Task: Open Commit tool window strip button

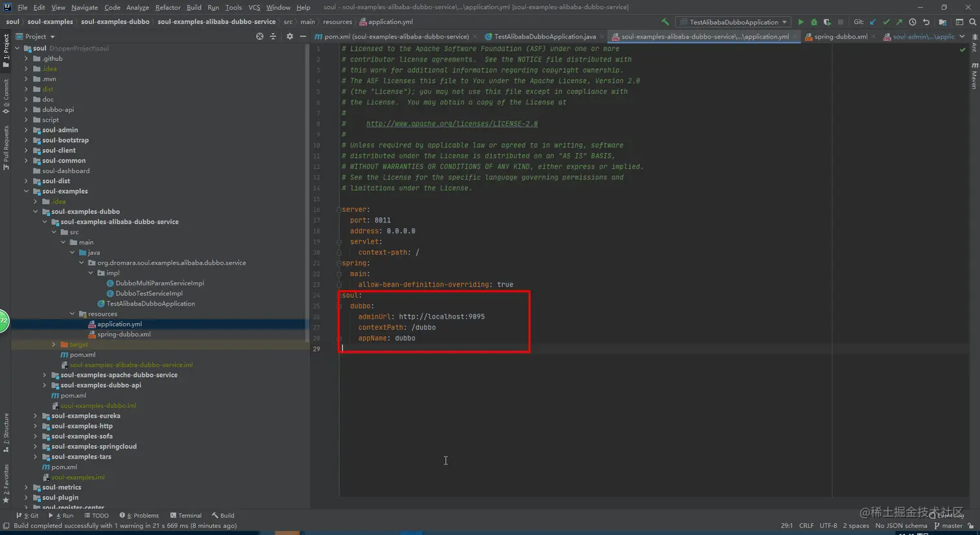Action: pyautogui.click(x=6, y=96)
